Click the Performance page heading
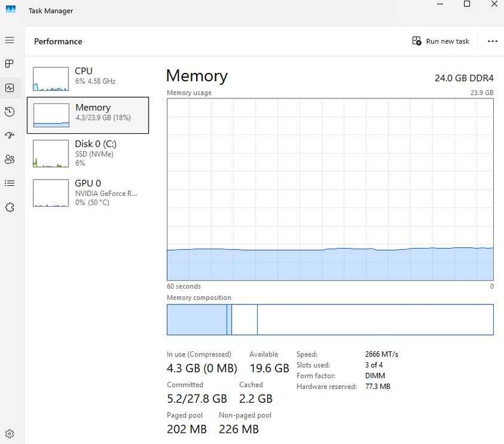 pyautogui.click(x=58, y=41)
